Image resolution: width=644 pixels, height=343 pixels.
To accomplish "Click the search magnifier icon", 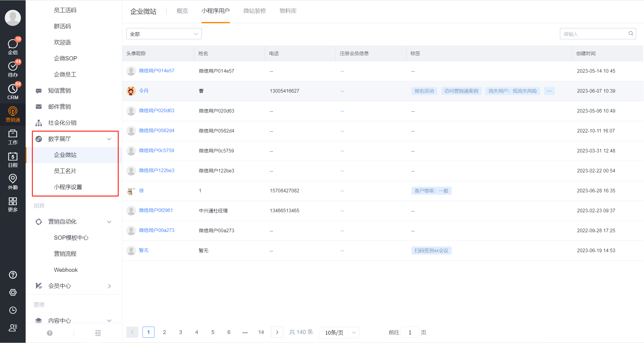I will click(631, 34).
